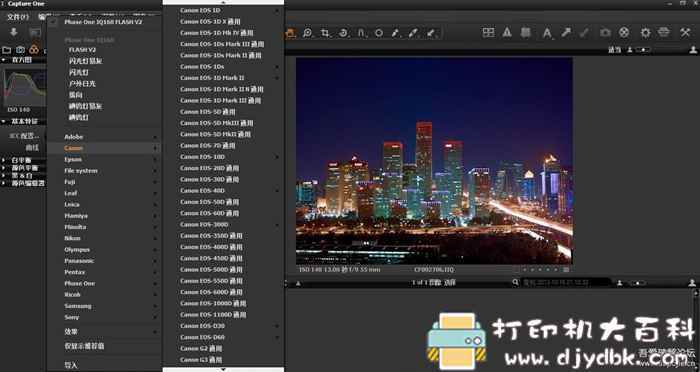Select the FLASH V2 profile option

82,50
